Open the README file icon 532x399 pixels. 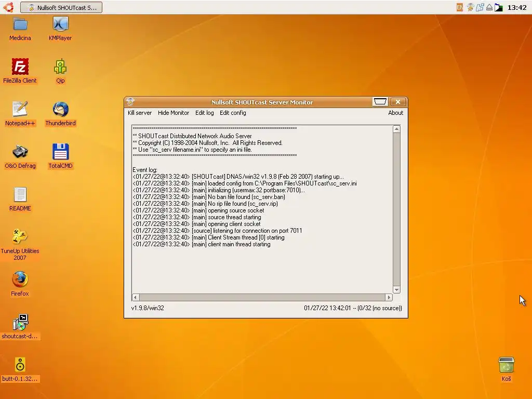coord(20,195)
